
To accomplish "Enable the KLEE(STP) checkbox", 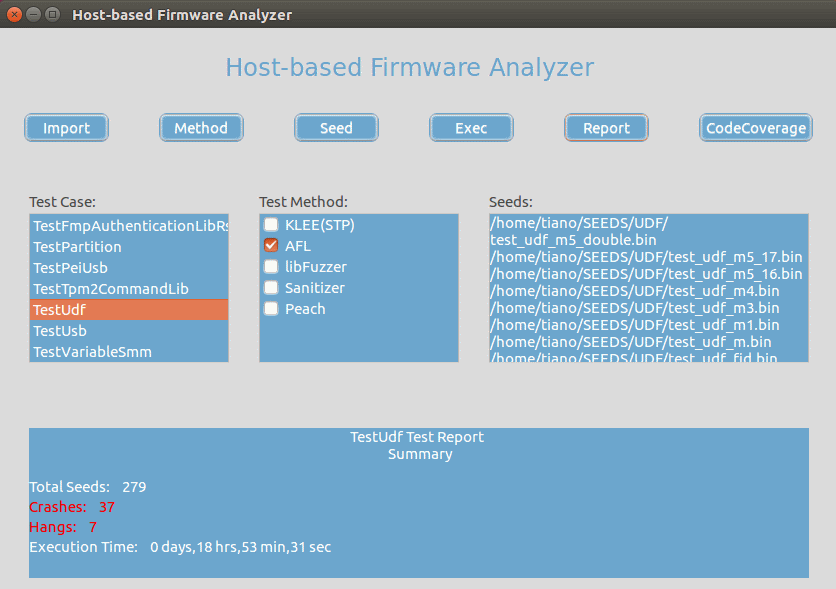I will [271, 225].
